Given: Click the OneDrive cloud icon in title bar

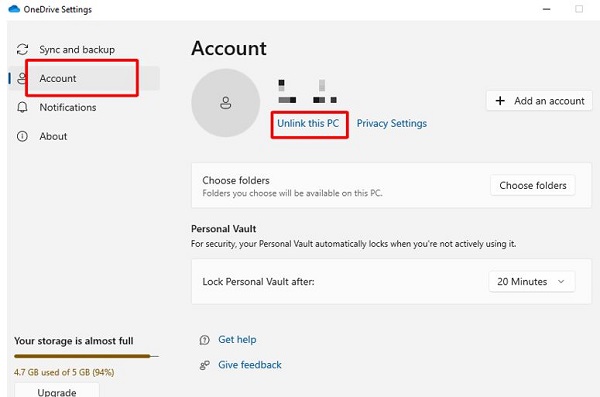Looking at the screenshot, I should click(14, 9).
